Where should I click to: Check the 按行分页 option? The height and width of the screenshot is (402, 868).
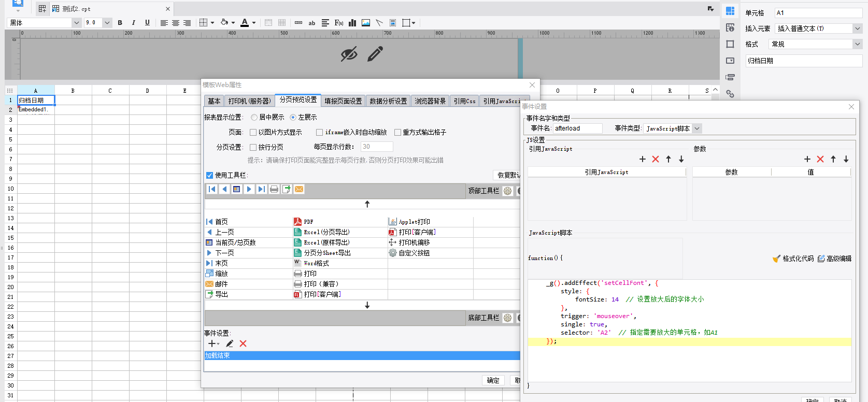[x=253, y=147]
